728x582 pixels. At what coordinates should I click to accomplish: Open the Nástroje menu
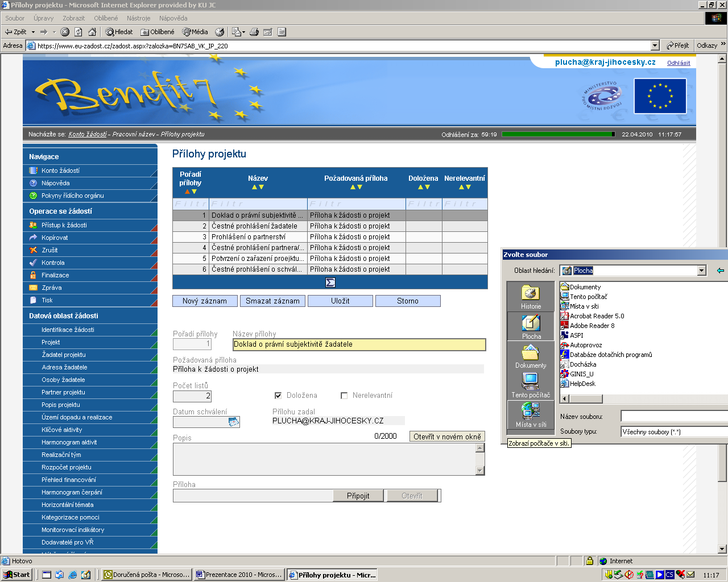(x=139, y=18)
